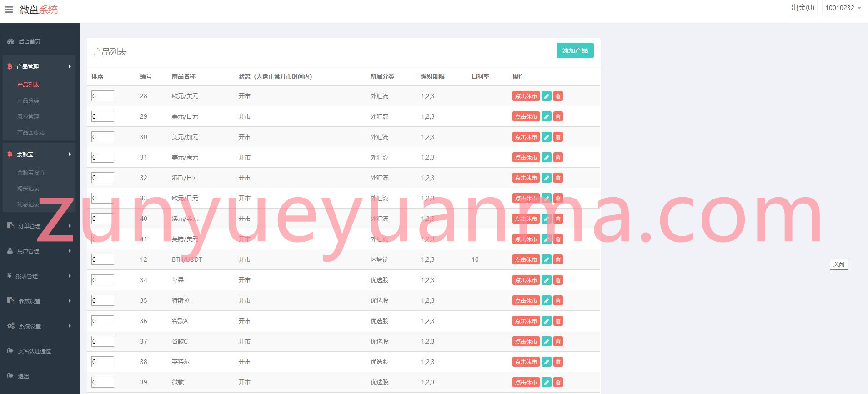The image size is (868, 394).
Task: Delete product 苹果 with trash icon
Action: [558, 280]
